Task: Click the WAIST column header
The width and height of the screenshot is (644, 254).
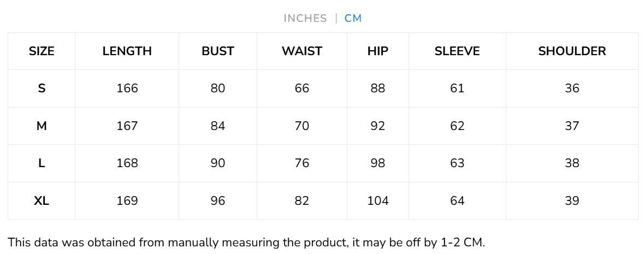Action: coord(302,51)
